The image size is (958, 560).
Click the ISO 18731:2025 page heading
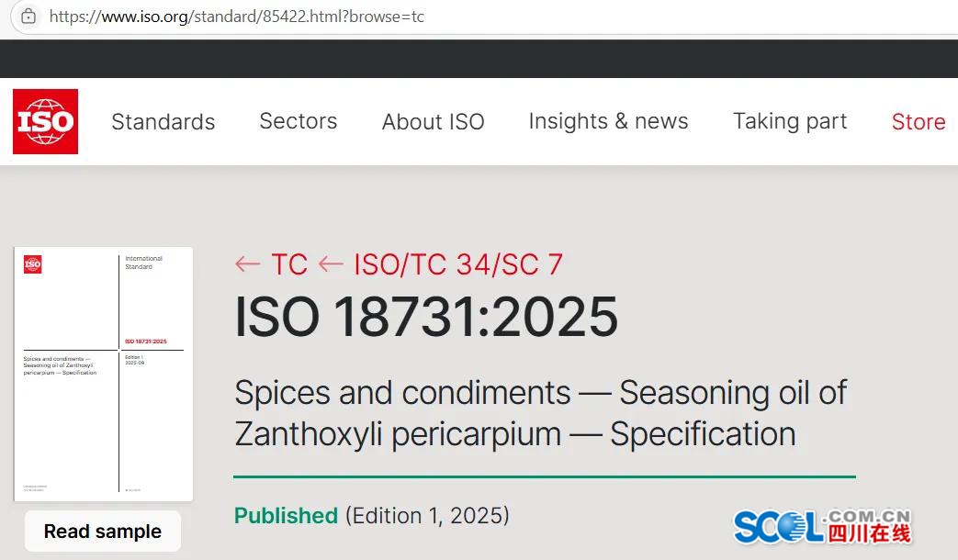pos(426,317)
